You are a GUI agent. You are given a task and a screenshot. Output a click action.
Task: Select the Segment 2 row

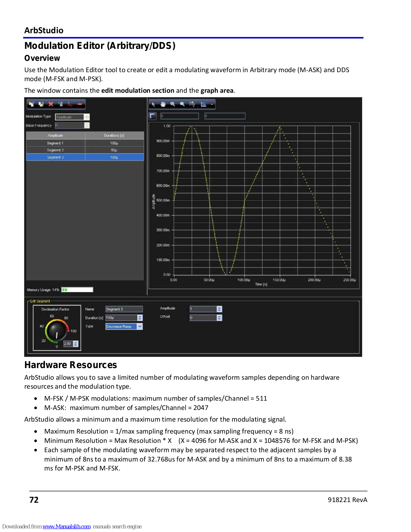pyautogui.click(x=85, y=150)
